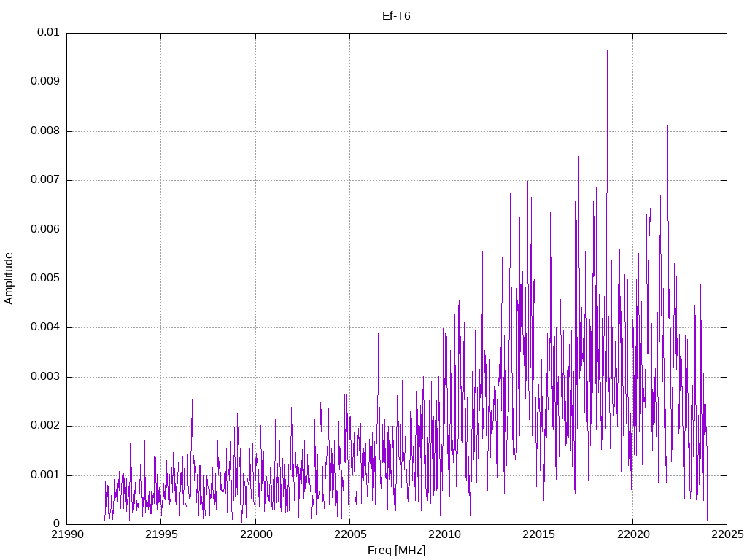
Task: Click y-axis tick label 0.008
Action: pos(45,131)
